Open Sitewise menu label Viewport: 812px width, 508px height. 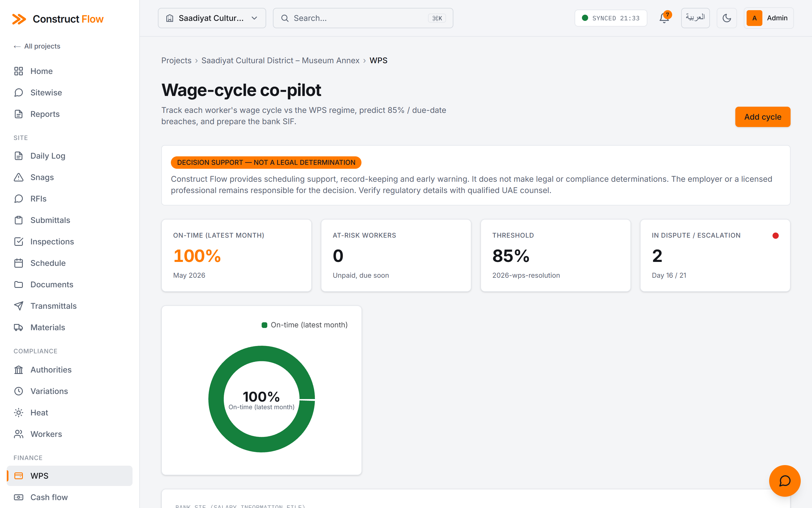(x=46, y=93)
